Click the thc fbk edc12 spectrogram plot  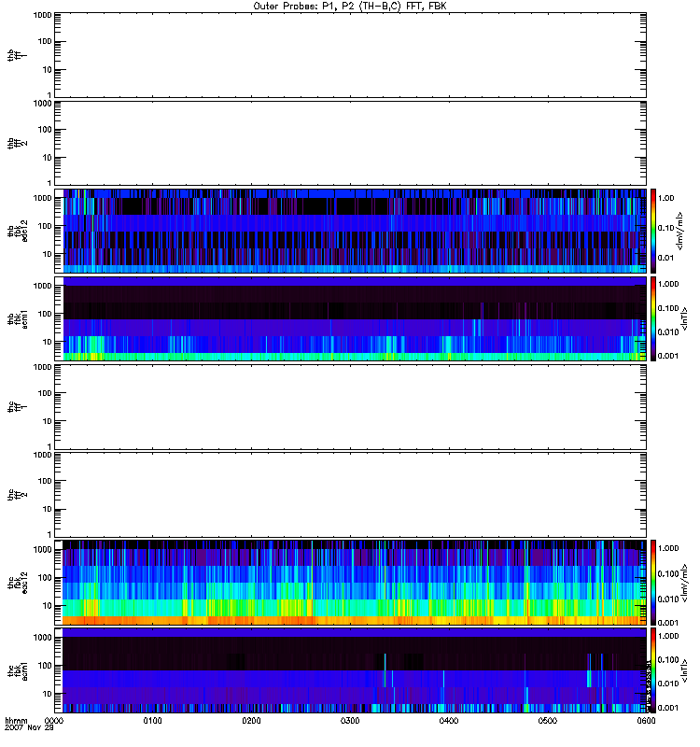click(350, 582)
